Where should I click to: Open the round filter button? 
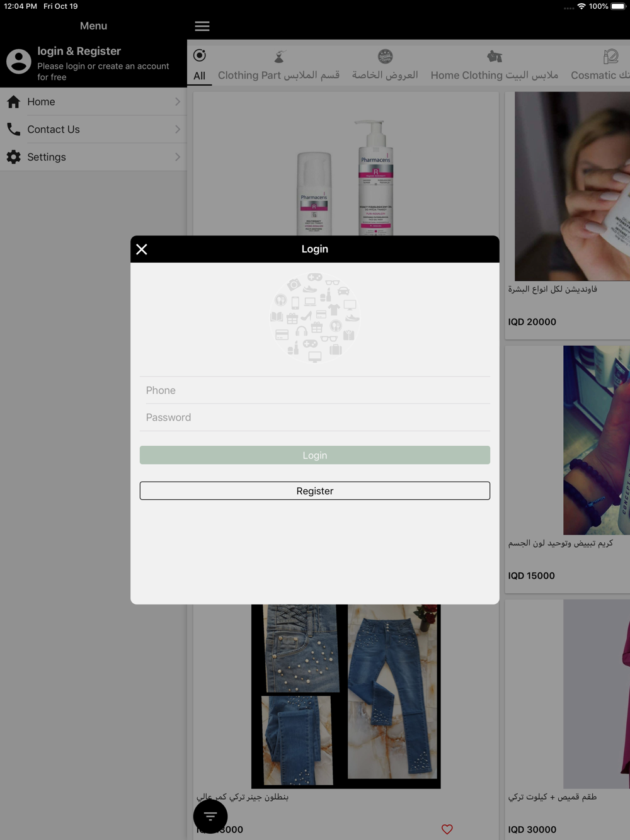(x=210, y=816)
